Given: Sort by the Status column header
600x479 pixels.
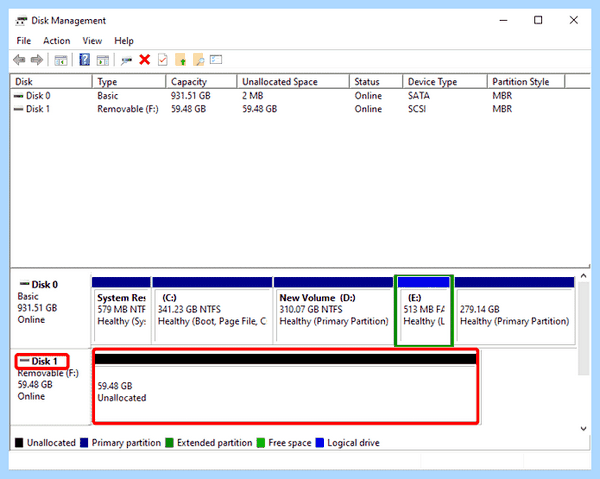Looking at the screenshot, I should tap(376, 81).
